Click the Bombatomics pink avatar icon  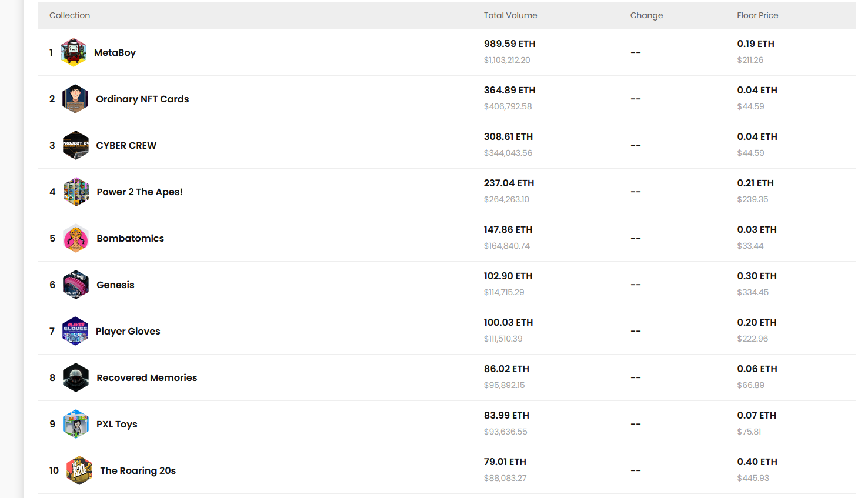pyautogui.click(x=76, y=238)
